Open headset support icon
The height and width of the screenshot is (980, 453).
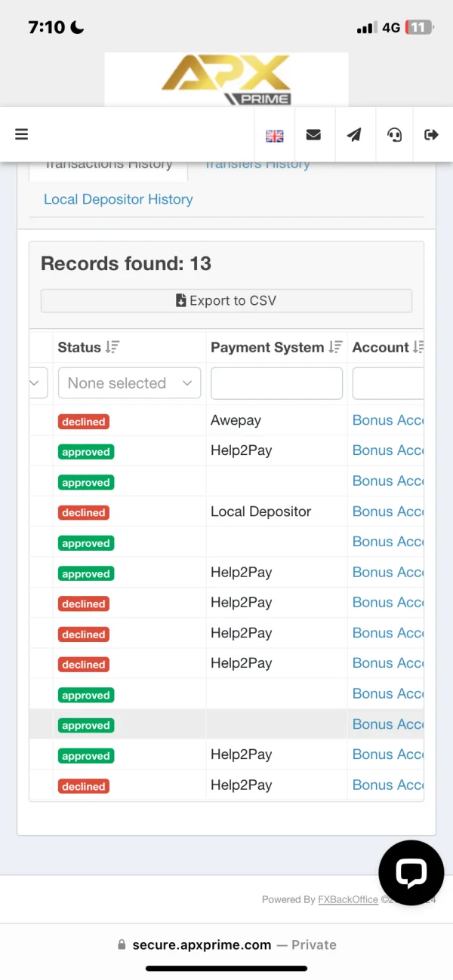[394, 135]
